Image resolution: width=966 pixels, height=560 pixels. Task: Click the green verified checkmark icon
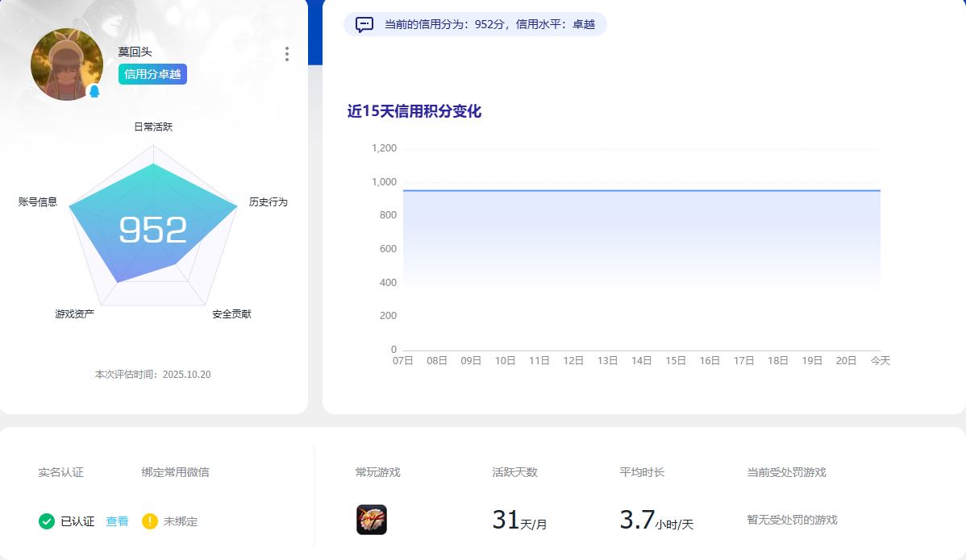point(47,521)
